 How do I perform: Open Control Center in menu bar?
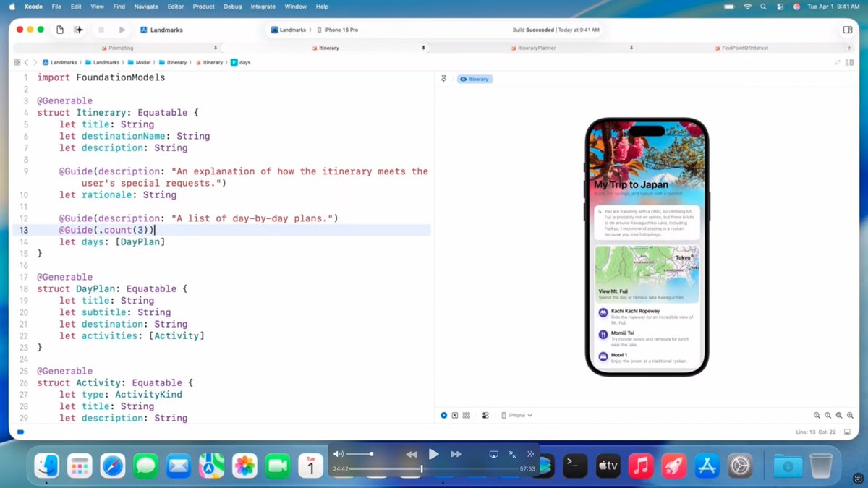click(780, 7)
